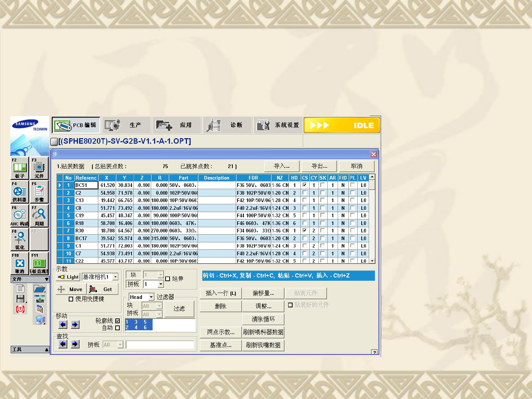The image size is (532, 399).
Task: Collapse the 文件 file section
Action: pyautogui.click(x=47, y=279)
